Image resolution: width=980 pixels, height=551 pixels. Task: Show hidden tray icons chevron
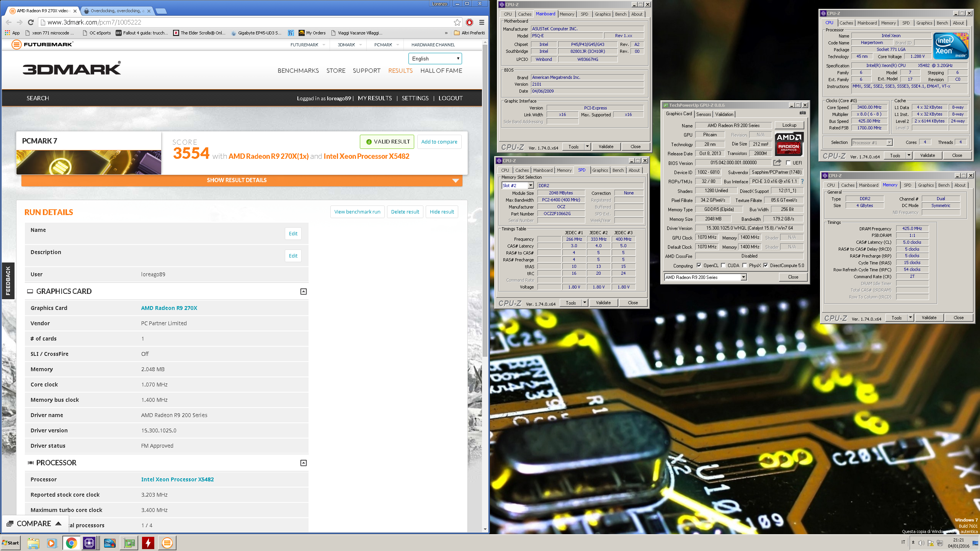(913, 543)
